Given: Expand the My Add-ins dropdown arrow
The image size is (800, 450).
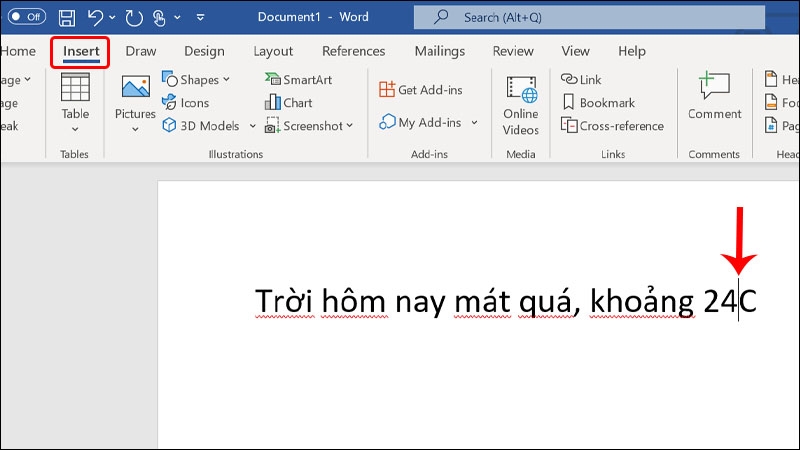Looking at the screenshot, I should 474,122.
